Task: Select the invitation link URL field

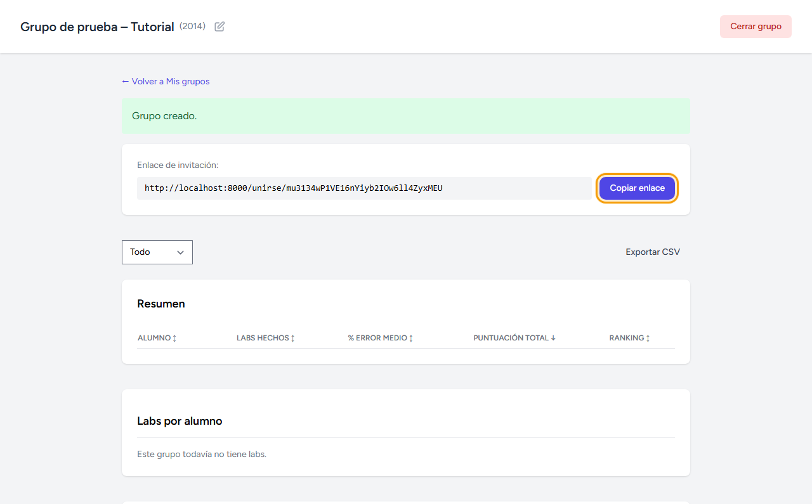Action: click(x=364, y=188)
